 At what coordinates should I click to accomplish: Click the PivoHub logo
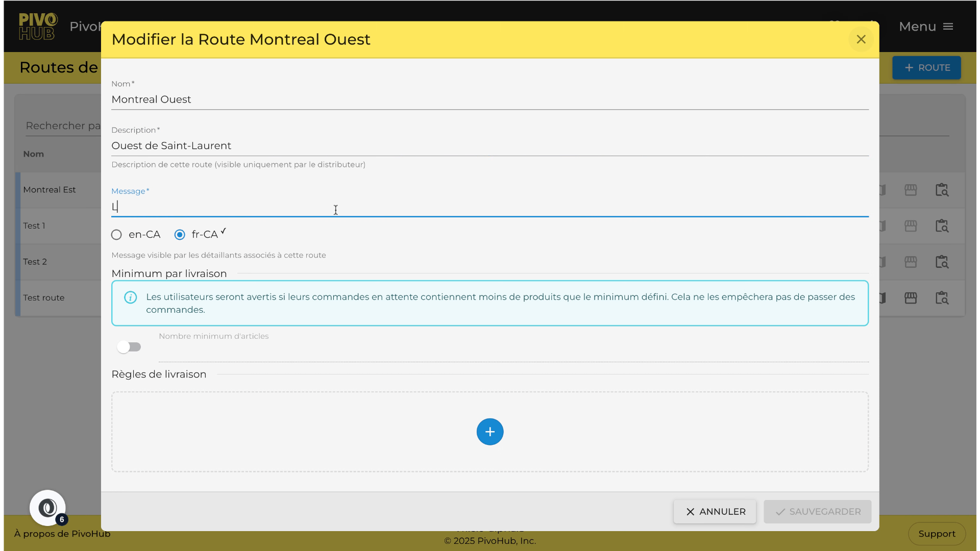pyautogui.click(x=38, y=27)
